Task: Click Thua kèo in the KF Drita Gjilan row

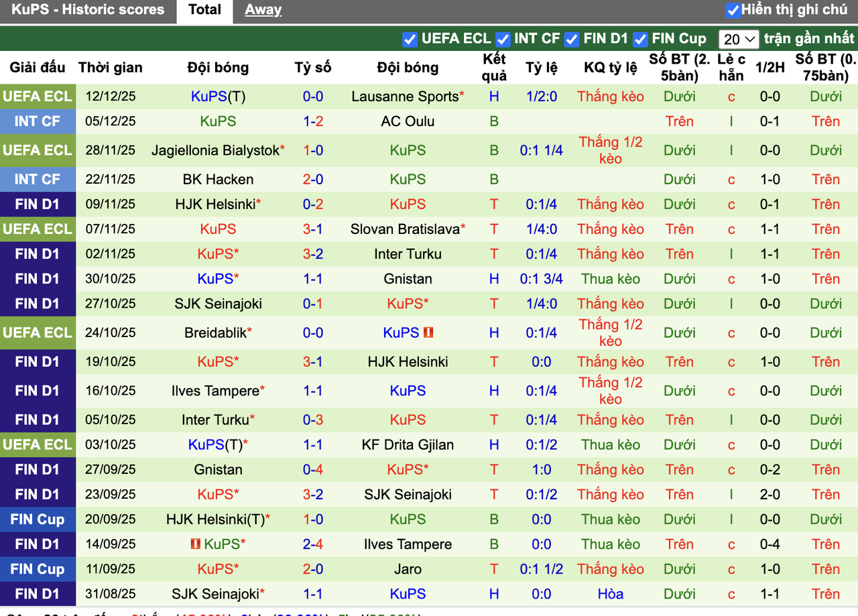Action: [611, 444]
